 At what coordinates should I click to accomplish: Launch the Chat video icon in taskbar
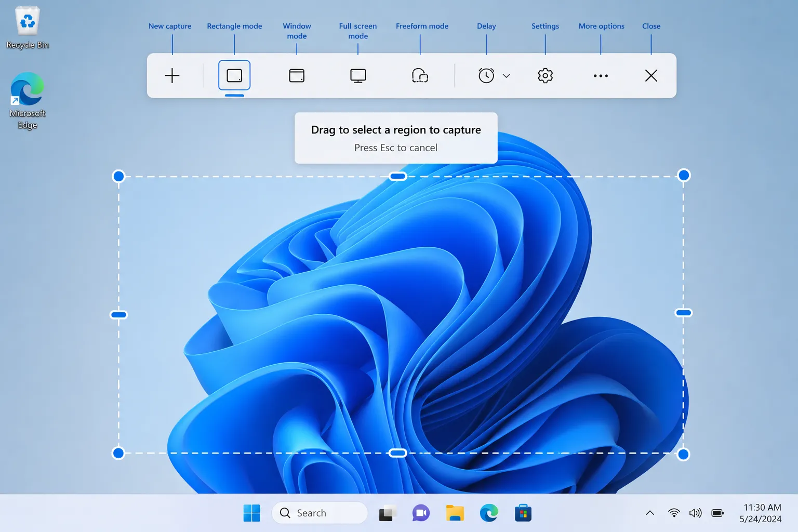coord(421,513)
